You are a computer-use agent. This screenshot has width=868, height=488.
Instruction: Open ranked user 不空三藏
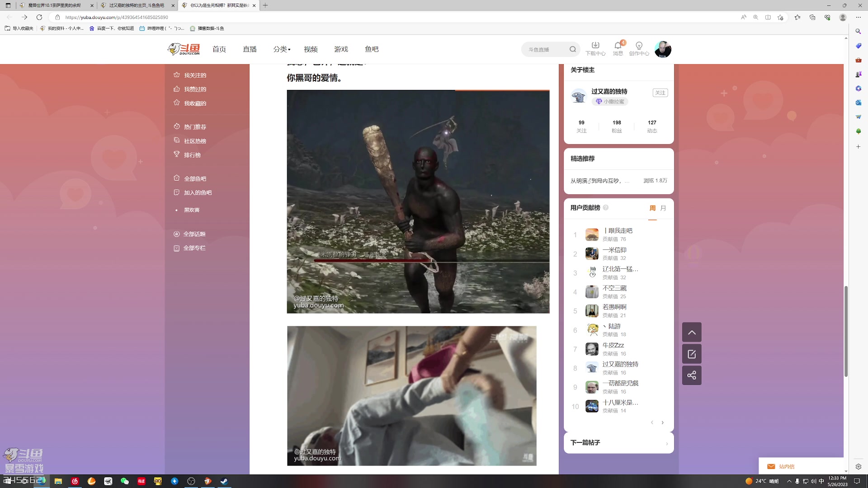click(614, 288)
